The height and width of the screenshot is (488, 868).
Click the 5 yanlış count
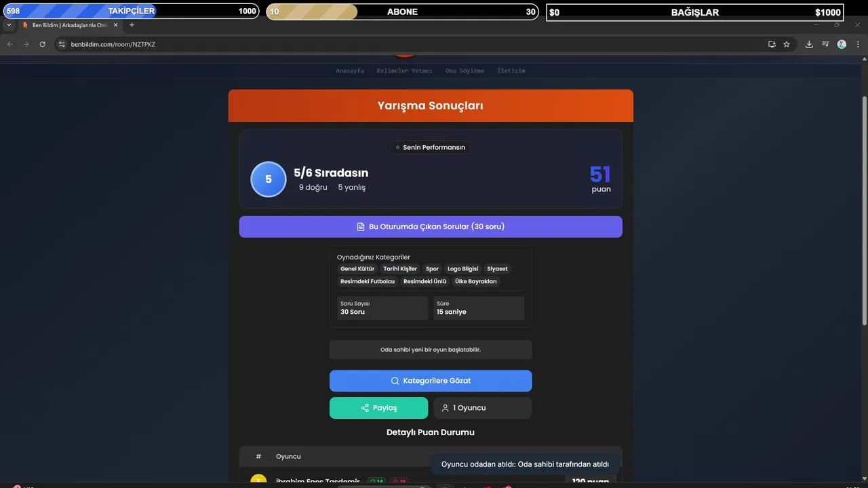tap(352, 187)
